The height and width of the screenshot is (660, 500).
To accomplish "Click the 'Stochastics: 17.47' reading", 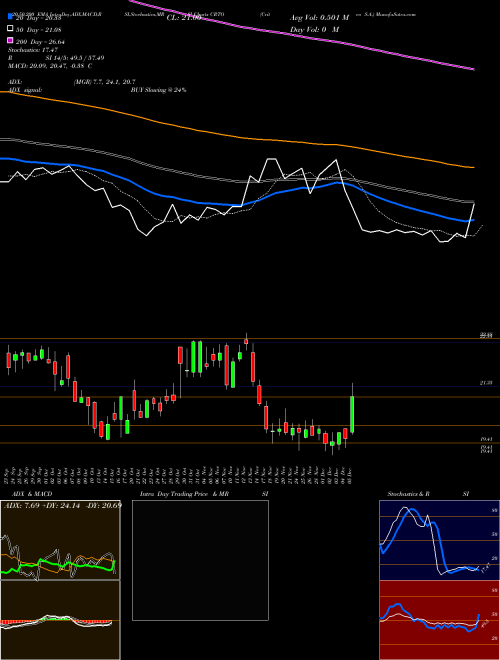I will tap(33, 50).
